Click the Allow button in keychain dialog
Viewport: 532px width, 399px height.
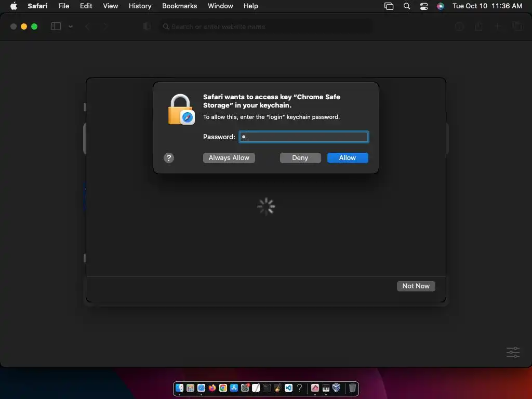click(x=348, y=158)
